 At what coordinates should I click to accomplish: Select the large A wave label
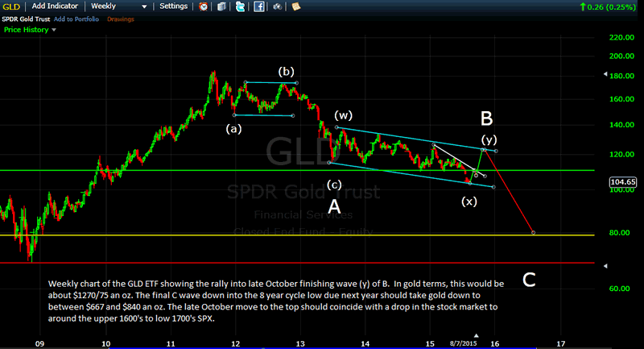point(334,206)
